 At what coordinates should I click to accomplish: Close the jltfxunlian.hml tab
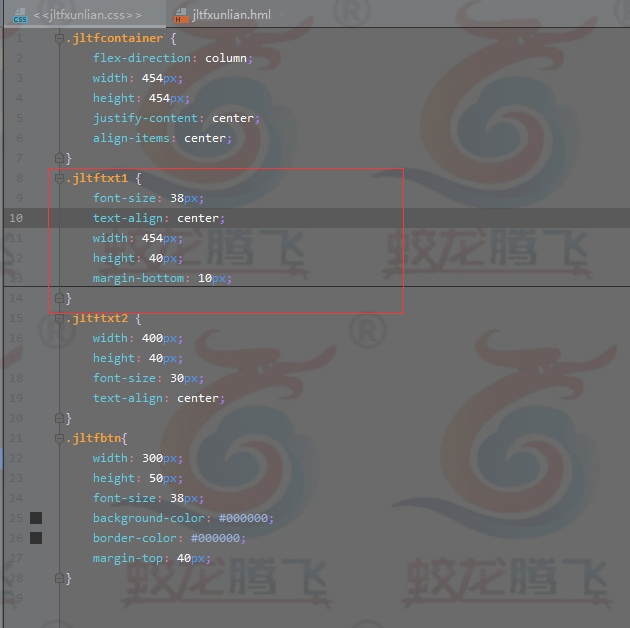click(x=282, y=15)
